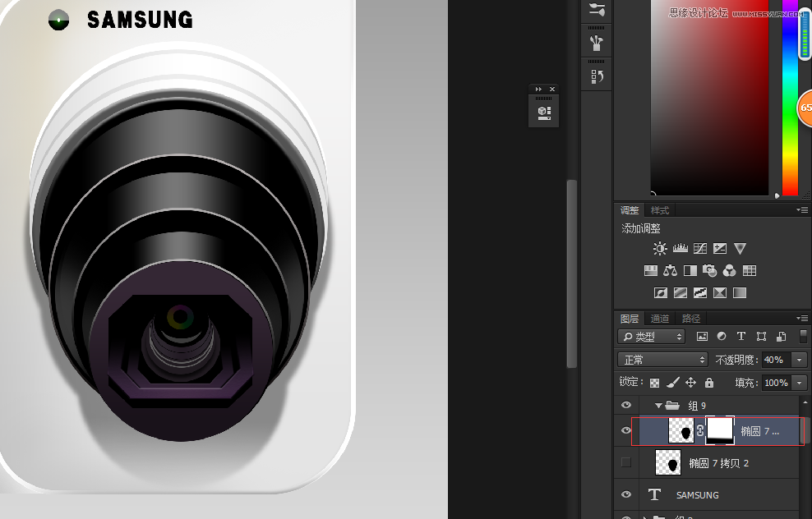Switch to the 通道 tab
This screenshot has width=812, height=519.
pos(660,319)
